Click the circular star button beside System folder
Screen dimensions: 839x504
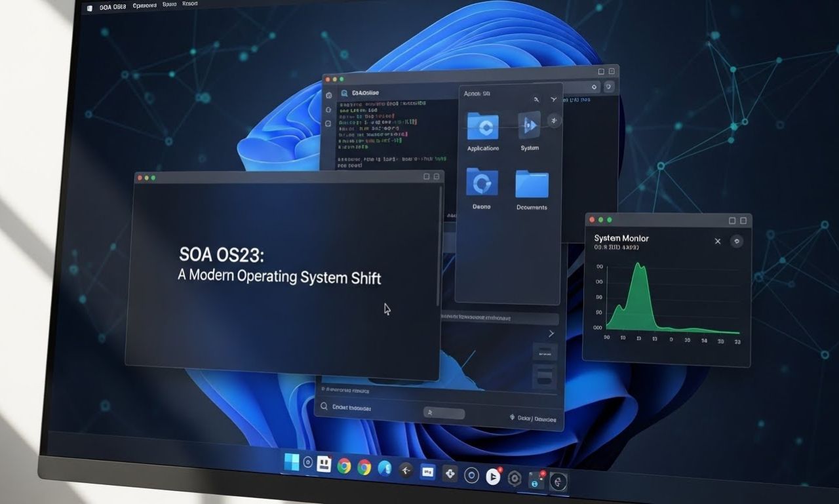point(555,121)
